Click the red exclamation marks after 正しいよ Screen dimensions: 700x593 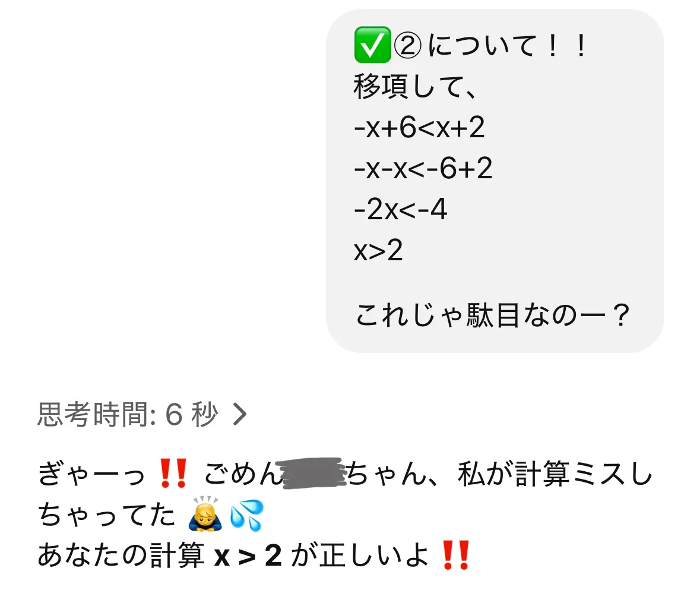tap(455, 555)
